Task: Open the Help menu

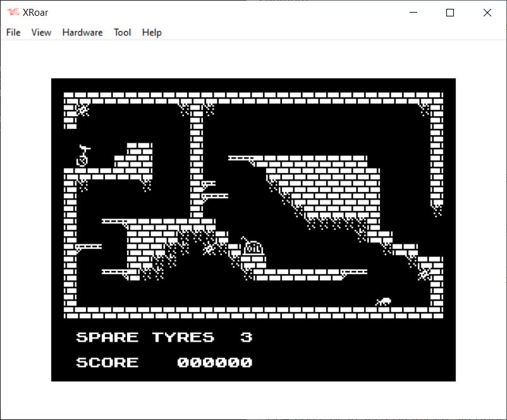Action: [x=152, y=32]
